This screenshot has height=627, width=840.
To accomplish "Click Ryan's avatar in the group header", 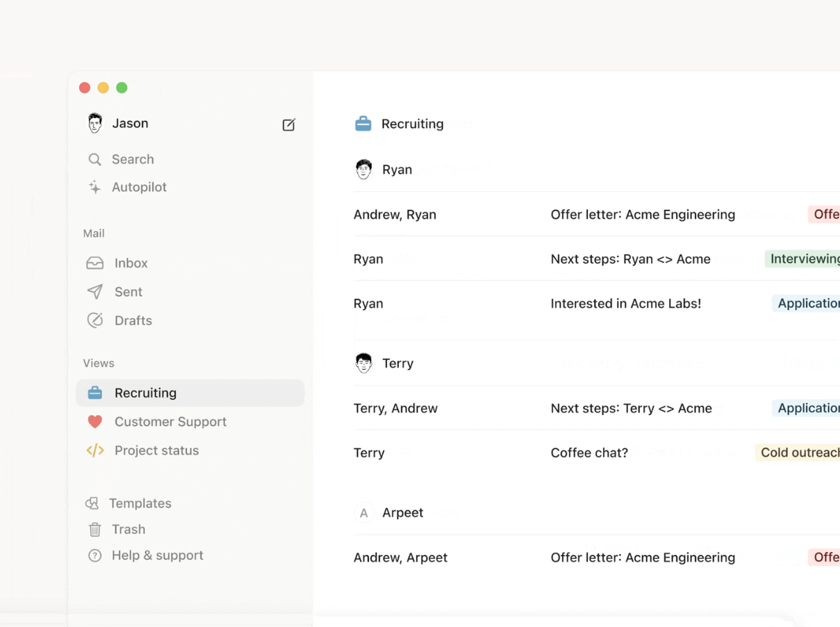I will click(x=364, y=169).
